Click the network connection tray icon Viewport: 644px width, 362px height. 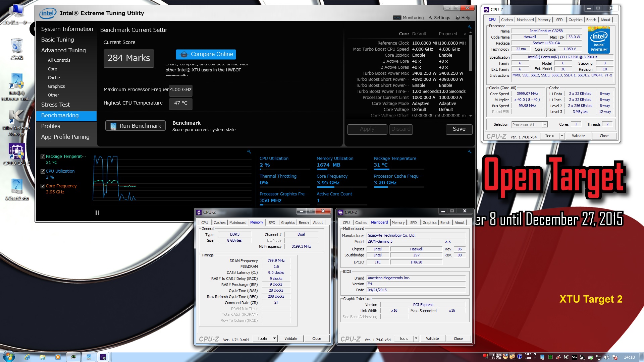tap(598, 357)
